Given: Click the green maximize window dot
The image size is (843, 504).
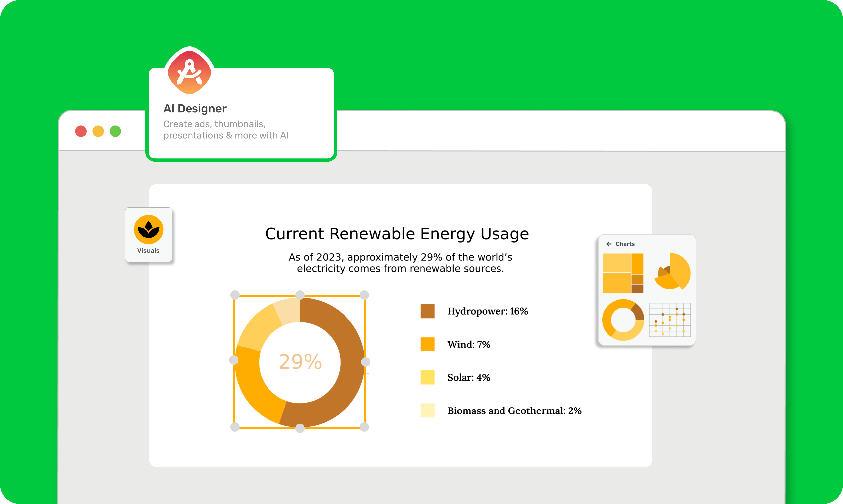Looking at the screenshot, I should point(115,131).
